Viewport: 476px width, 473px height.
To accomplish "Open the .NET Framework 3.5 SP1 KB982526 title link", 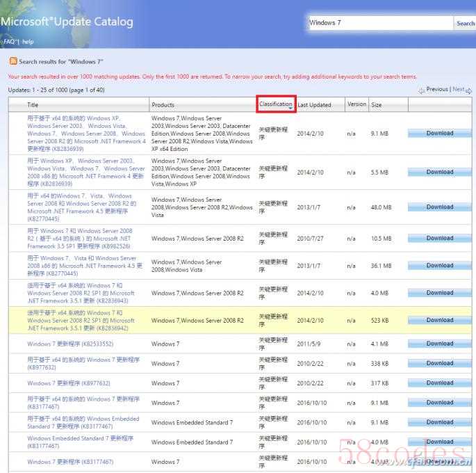I will pos(80,239).
